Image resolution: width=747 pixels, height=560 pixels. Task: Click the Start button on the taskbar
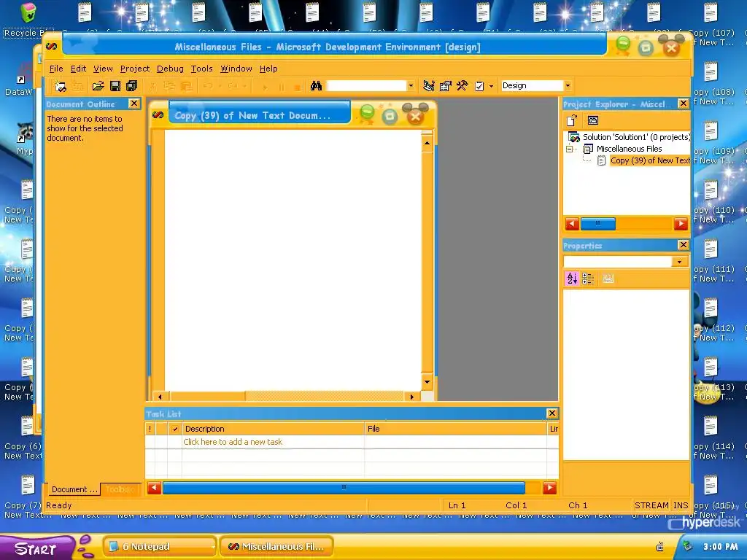tap(38, 548)
